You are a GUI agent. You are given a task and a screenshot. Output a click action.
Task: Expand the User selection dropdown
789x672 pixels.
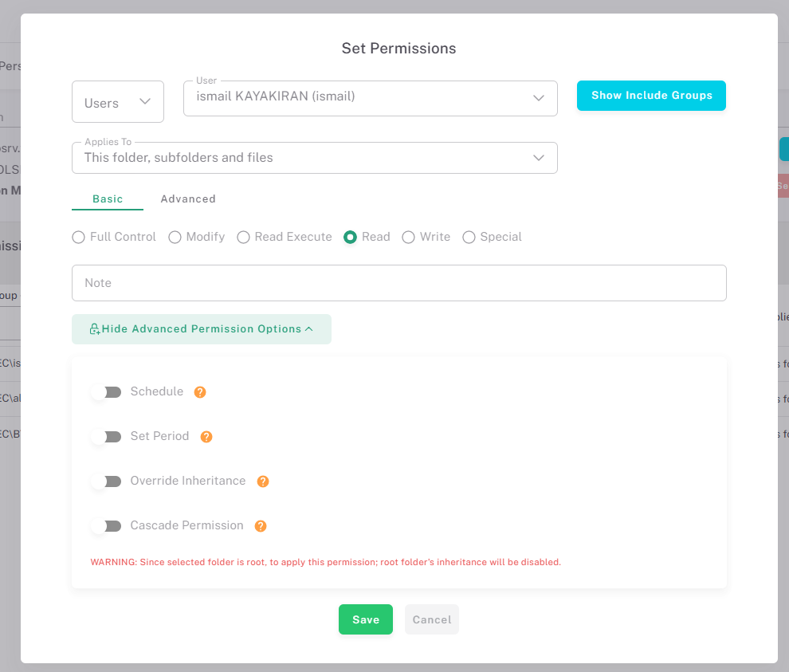pos(370,98)
